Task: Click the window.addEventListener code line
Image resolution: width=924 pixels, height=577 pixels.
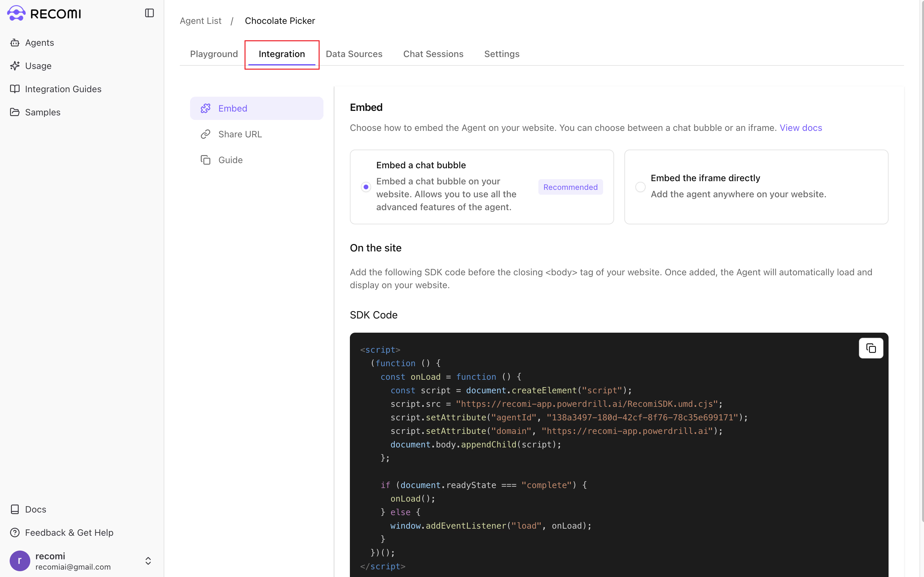Action: pos(491,526)
